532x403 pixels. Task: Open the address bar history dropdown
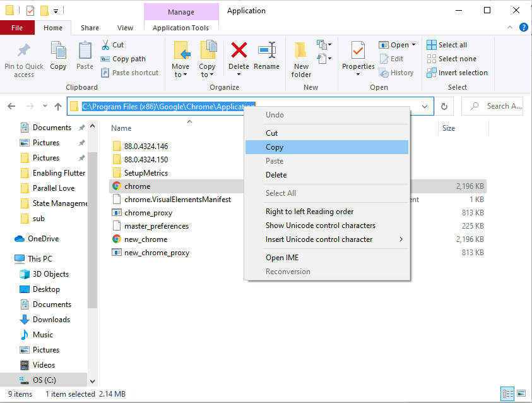point(425,107)
